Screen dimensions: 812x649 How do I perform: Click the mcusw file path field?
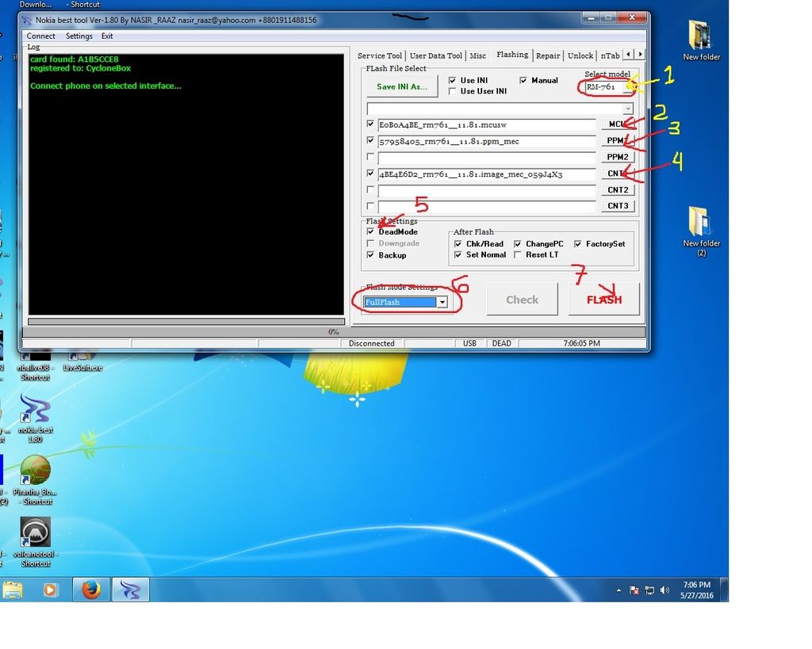486,124
